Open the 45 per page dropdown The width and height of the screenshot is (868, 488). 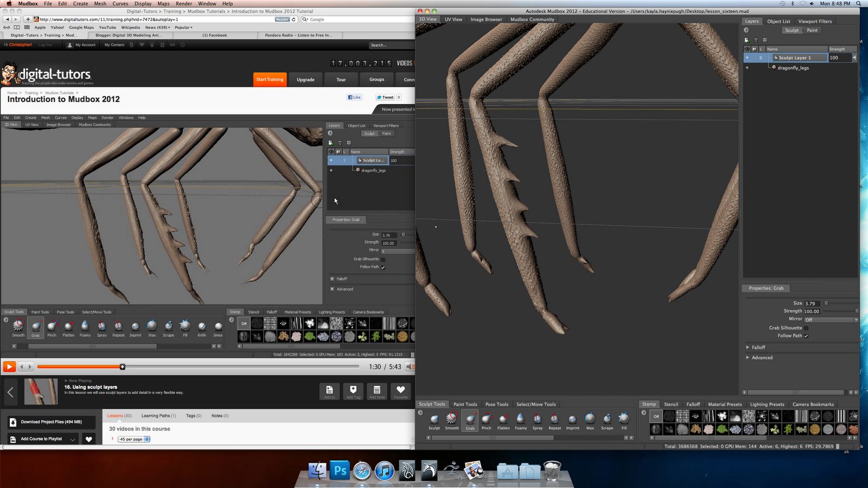click(135, 439)
